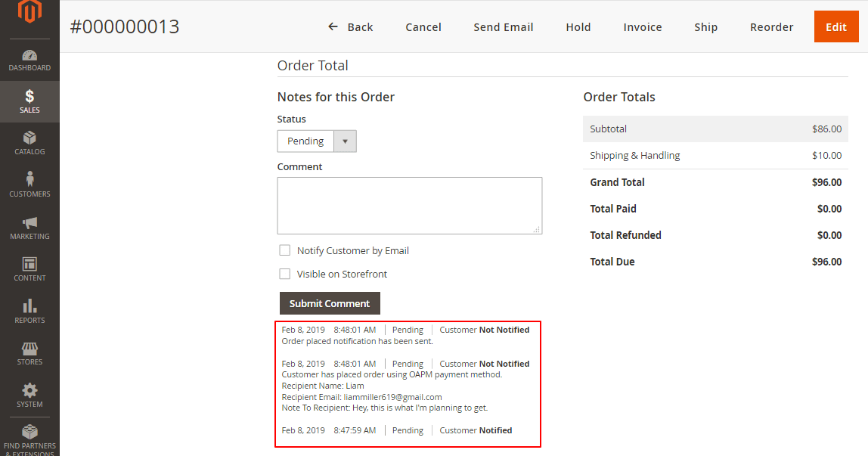Open the Reports bar chart icon
This screenshot has width=868, height=456.
click(29, 306)
